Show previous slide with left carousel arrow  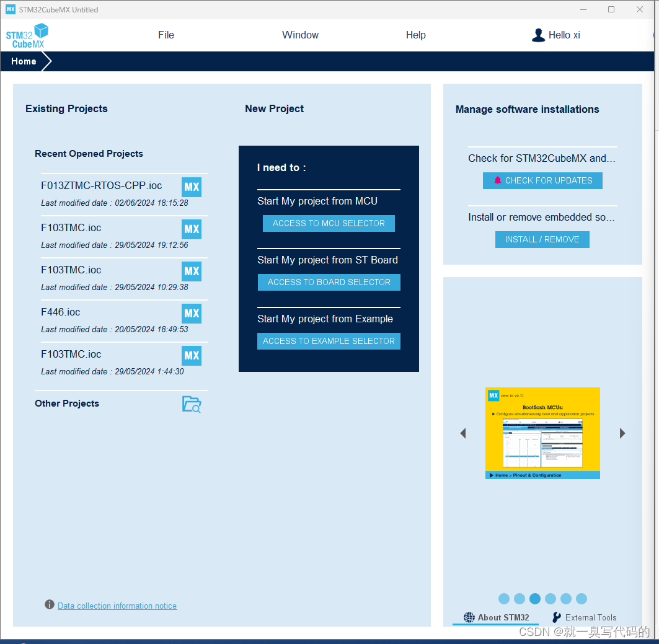click(x=463, y=433)
